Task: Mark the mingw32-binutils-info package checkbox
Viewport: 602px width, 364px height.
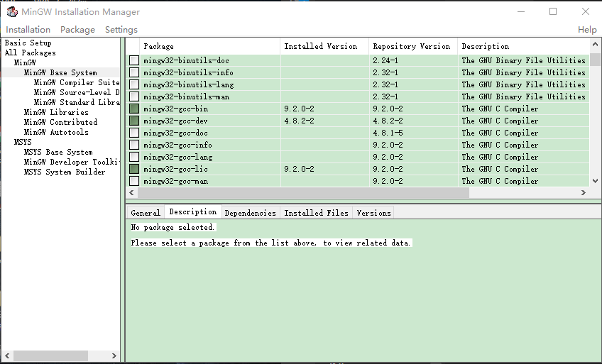Action: point(134,72)
